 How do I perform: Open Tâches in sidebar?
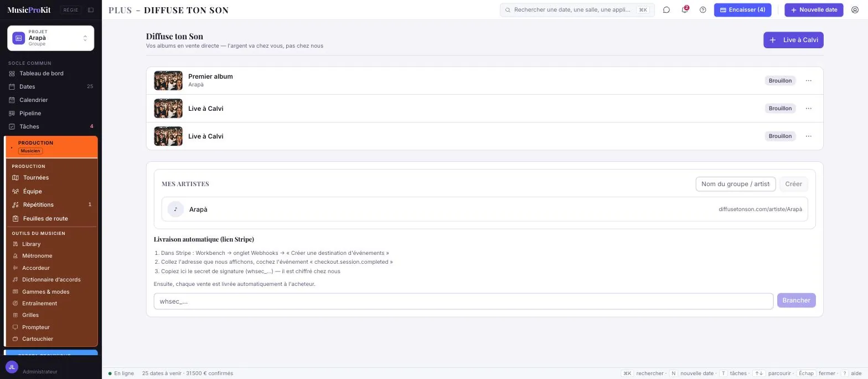pos(50,127)
